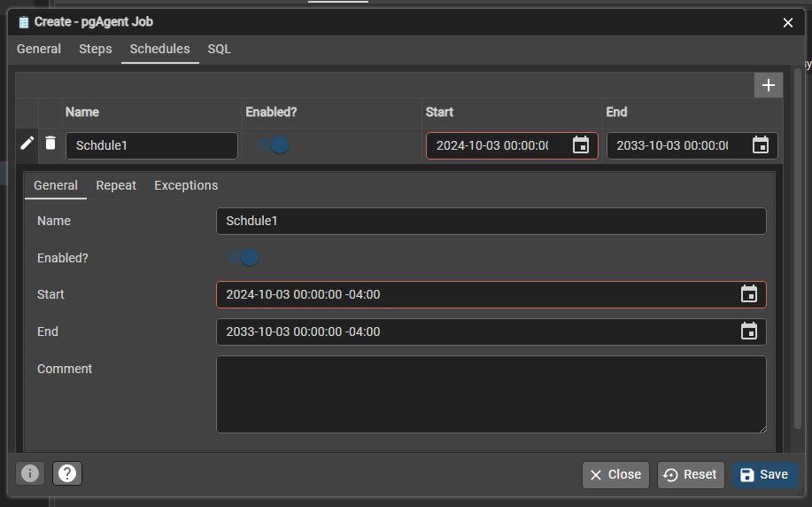Save the pgAgent job
Viewport: 812px width, 507px height.
click(x=764, y=475)
